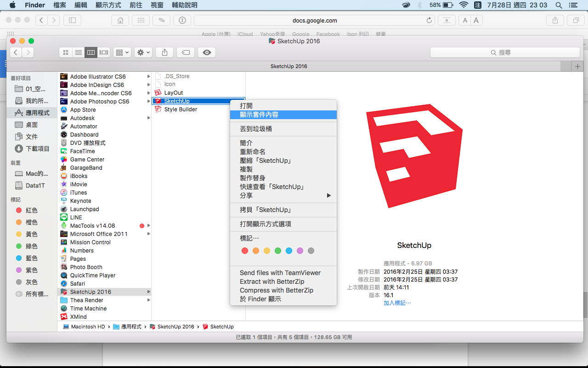Choose 打開顯示方式選項 in the context menu
The height and width of the screenshot is (368, 588).
point(283,224)
